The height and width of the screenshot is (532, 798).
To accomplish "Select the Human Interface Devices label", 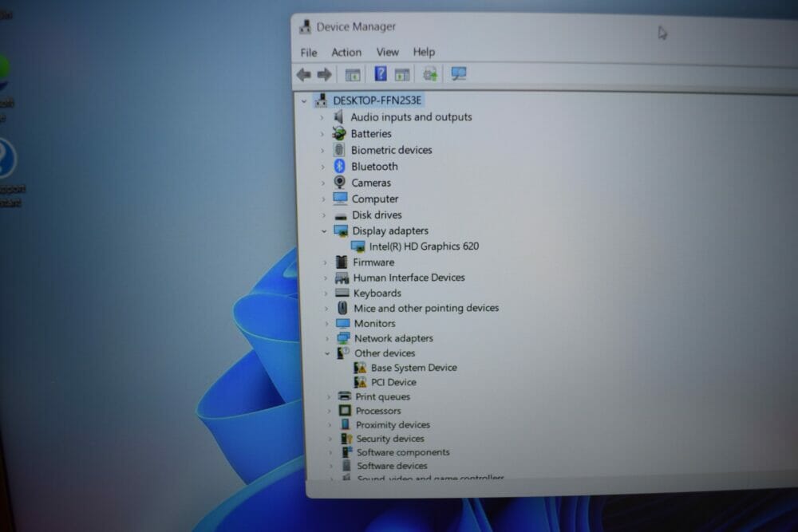I will tap(409, 278).
